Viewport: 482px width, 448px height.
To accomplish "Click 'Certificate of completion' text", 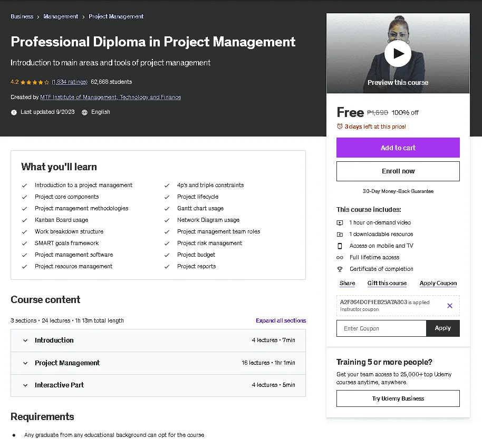I will point(381,269).
